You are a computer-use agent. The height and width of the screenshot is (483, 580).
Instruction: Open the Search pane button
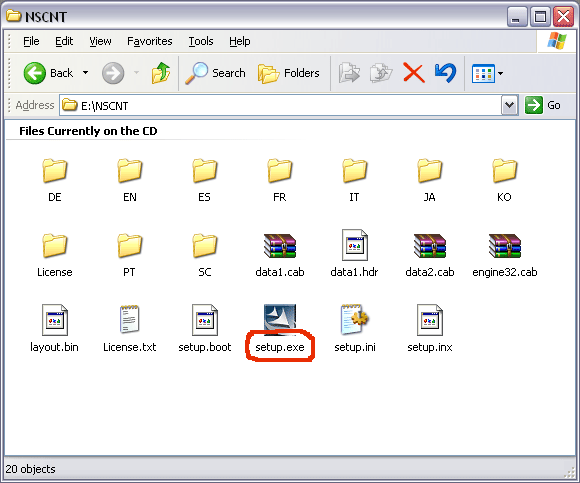(215, 73)
